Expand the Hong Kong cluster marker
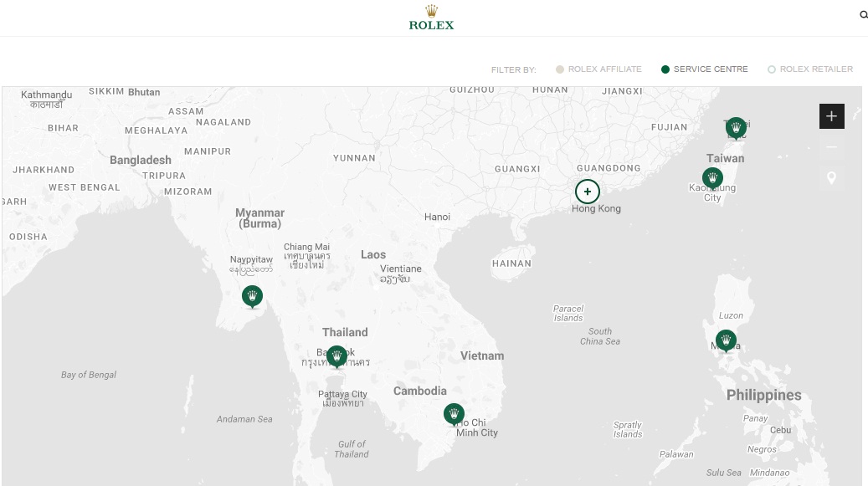The width and height of the screenshot is (868, 486). click(x=588, y=192)
